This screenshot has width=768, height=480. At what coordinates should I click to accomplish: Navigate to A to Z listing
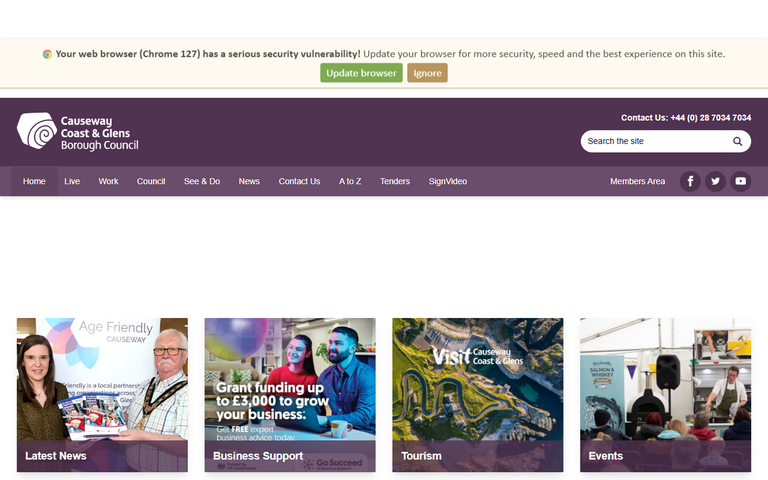point(350,181)
